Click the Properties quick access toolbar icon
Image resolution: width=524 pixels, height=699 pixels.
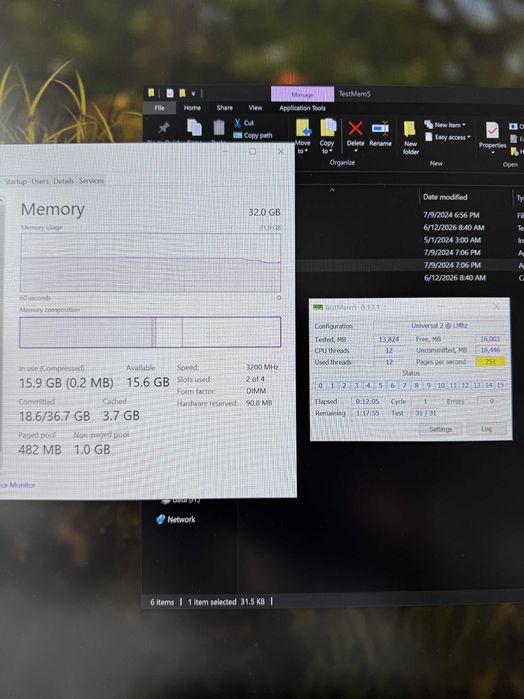point(170,93)
